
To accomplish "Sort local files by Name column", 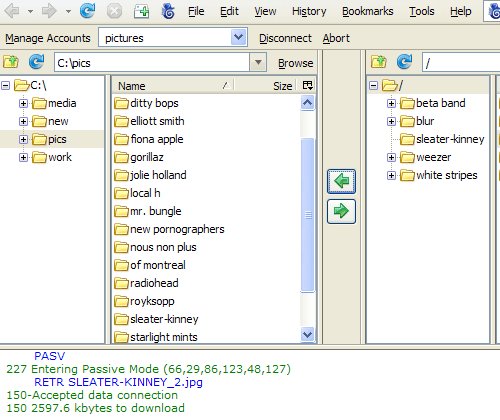I will [x=173, y=86].
